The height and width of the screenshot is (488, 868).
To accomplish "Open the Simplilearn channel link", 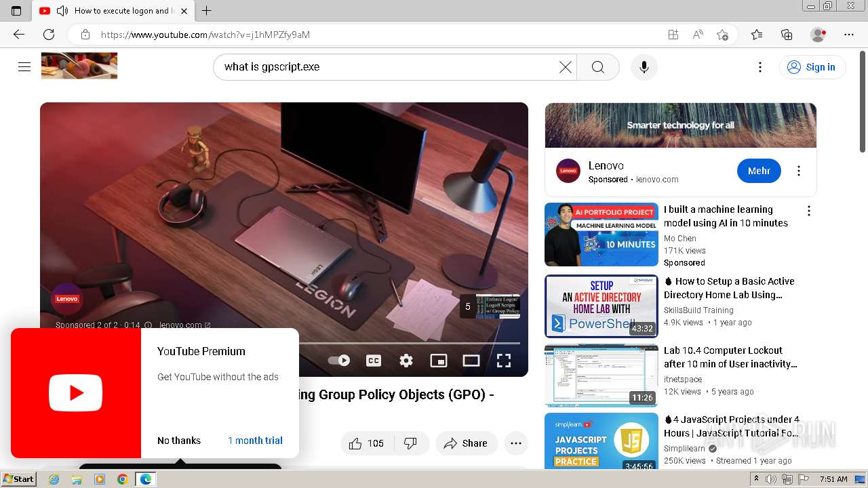I will click(684, 449).
